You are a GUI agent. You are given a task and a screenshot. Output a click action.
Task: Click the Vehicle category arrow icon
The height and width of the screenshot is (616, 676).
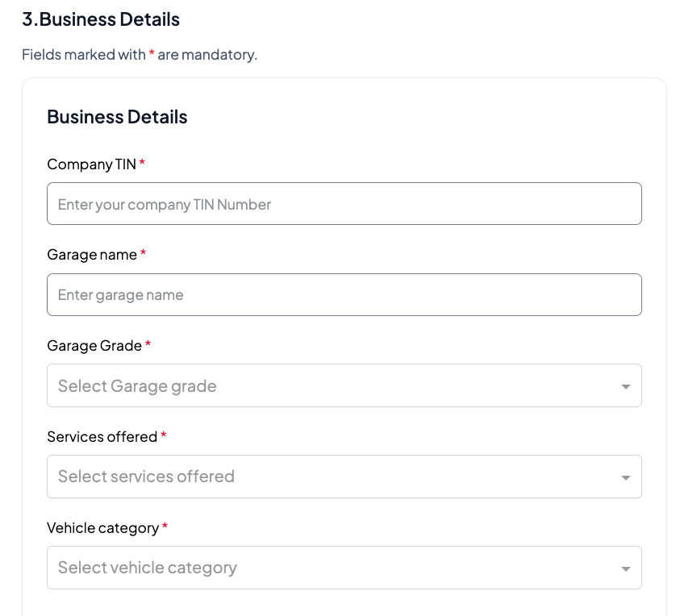625,569
